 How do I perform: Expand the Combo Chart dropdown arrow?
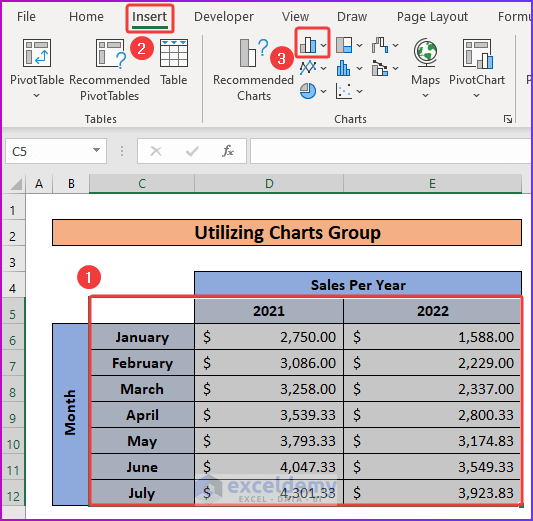point(395,68)
